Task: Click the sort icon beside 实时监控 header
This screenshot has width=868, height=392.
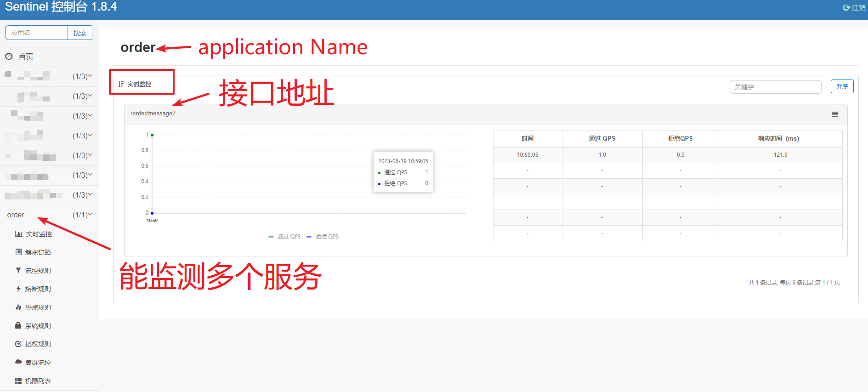Action: 121,84
